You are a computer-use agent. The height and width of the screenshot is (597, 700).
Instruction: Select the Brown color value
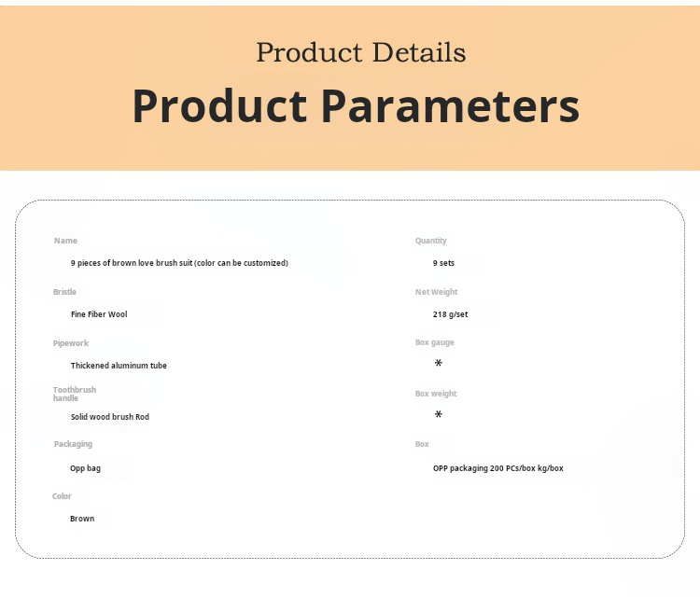tap(82, 519)
